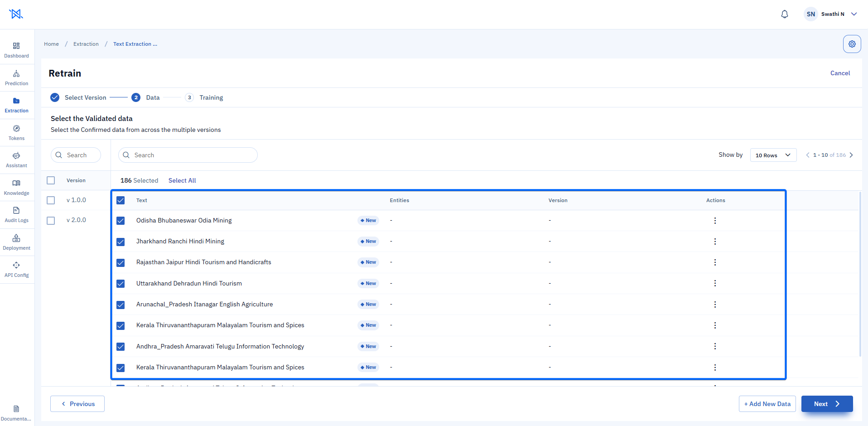Check the v 2.0.0 version checkbox
The image size is (868, 426).
click(51, 220)
